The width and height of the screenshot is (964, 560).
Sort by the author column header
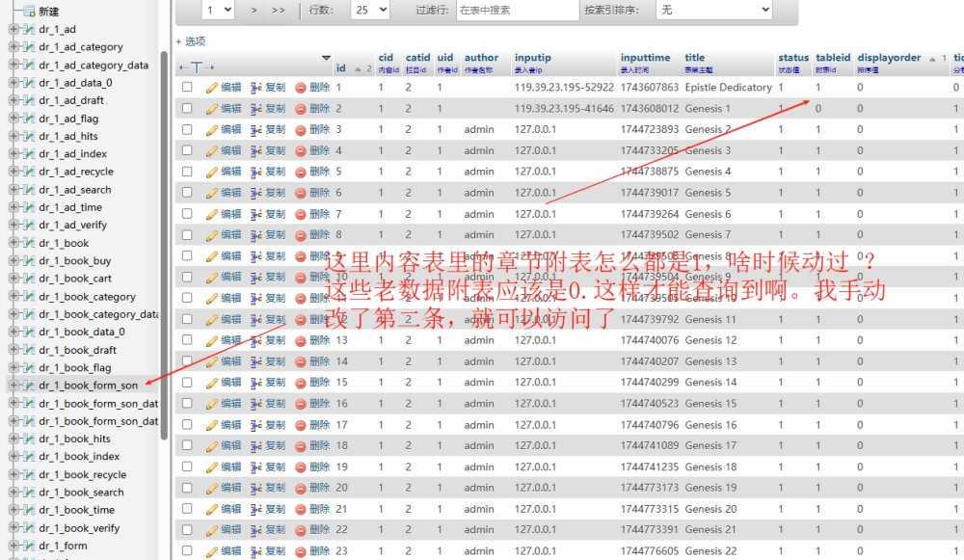481,57
